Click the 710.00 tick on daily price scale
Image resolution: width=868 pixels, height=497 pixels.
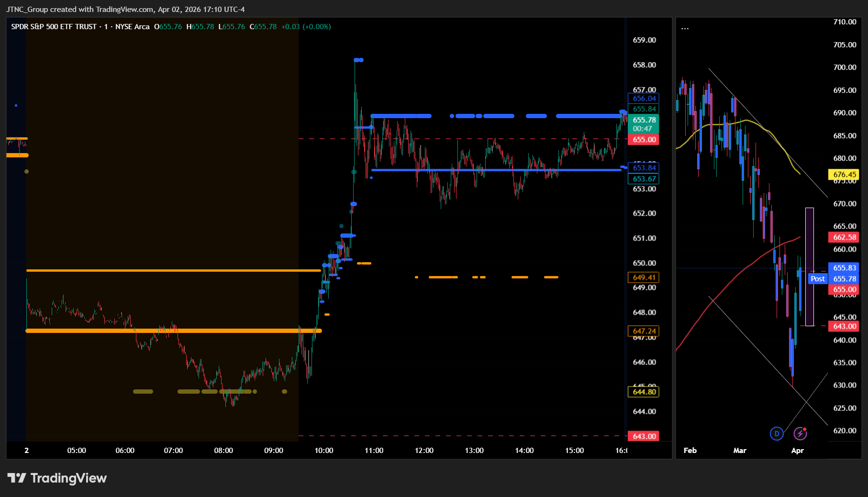[x=845, y=22]
